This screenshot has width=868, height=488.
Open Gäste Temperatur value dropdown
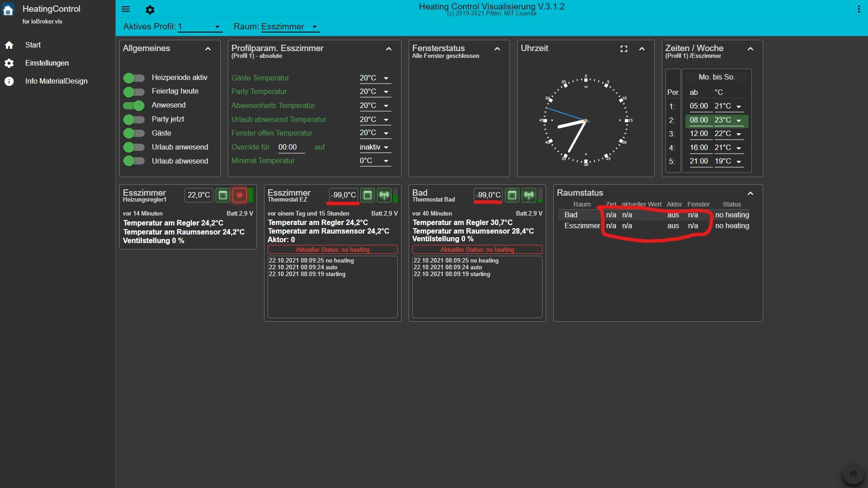[x=375, y=78]
